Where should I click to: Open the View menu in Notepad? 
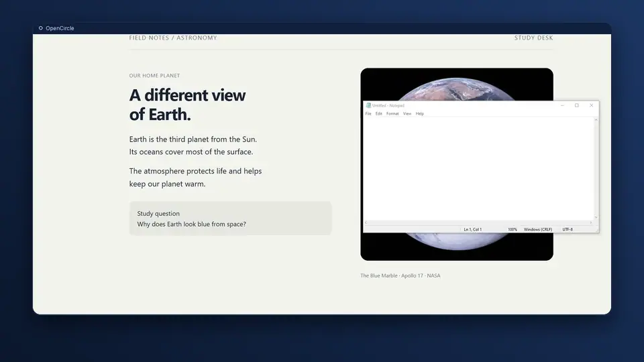[x=407, y=114]
